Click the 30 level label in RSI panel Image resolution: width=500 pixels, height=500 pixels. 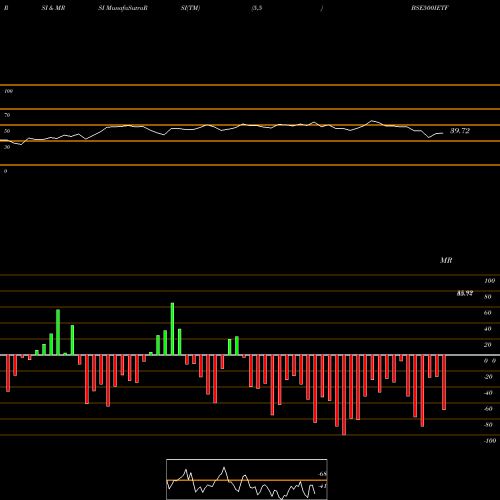[7, 147]
